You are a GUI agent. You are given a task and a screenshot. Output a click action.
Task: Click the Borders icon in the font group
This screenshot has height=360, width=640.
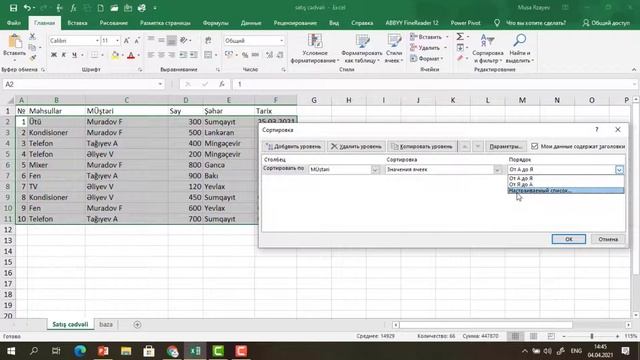(x=94, y=55)
